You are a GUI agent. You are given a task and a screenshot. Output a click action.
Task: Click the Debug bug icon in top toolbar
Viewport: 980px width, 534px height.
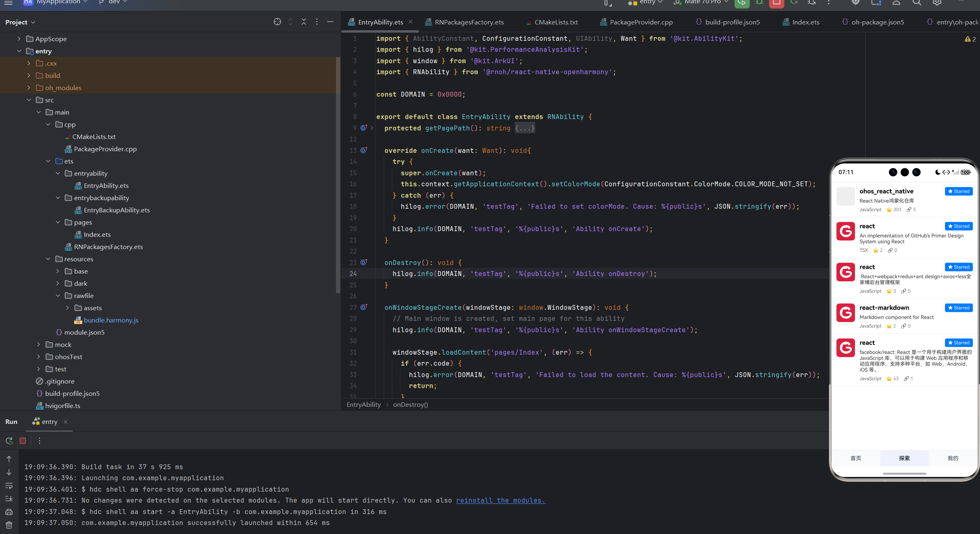[x=759, y=2]
